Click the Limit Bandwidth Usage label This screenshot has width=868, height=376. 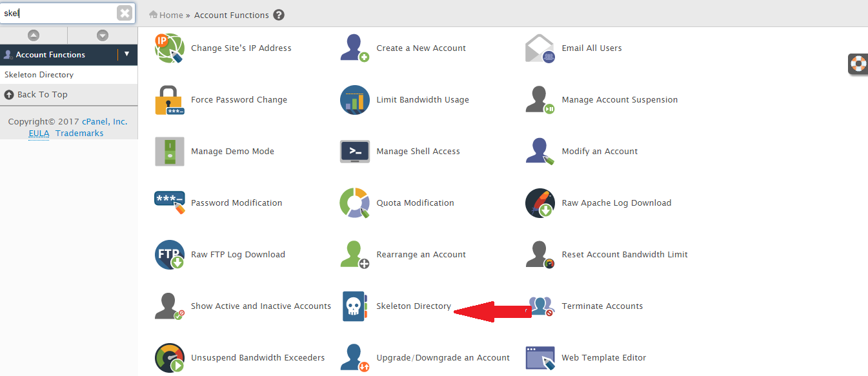pos(423,100)
